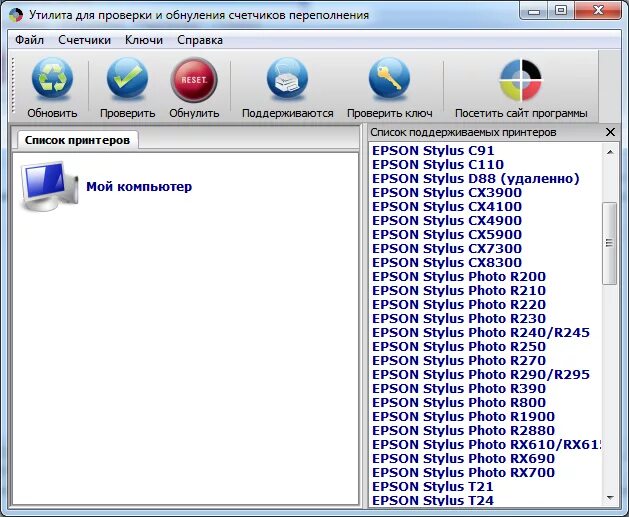
Task: Select EPSON Stylus Photo R250
Action: (459, 347)
